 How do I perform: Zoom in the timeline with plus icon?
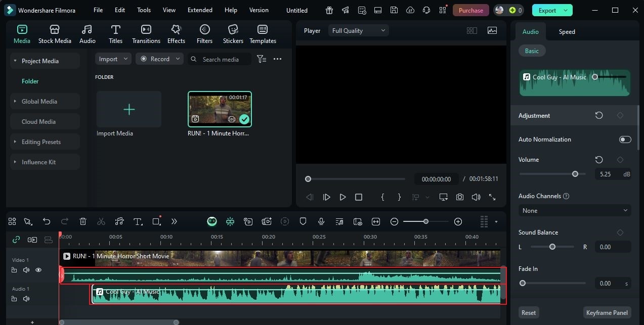458,221
